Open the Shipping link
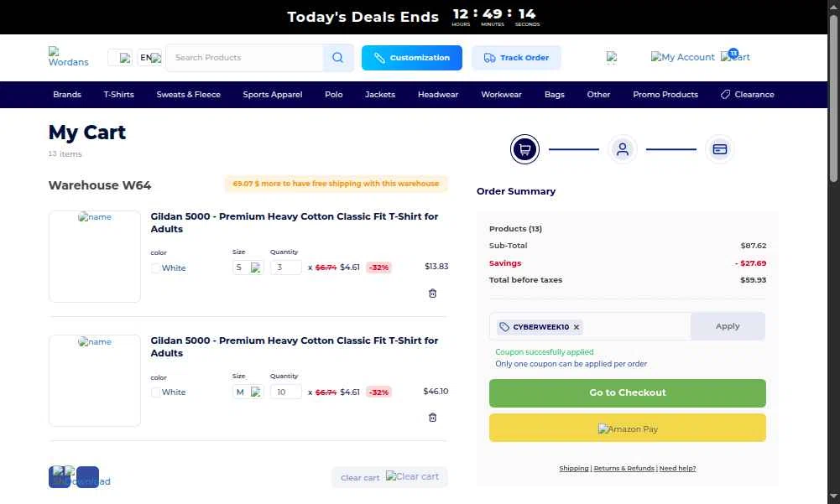 pos(574,469)
